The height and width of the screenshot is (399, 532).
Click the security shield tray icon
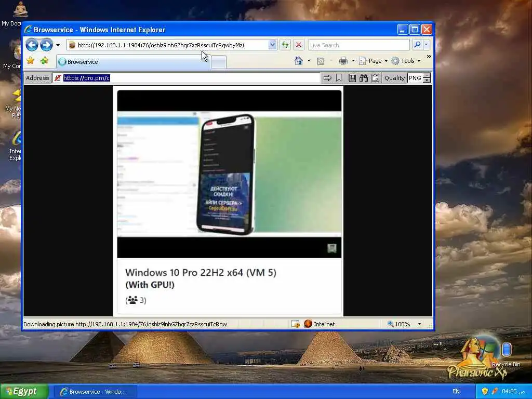(x=485, y=391)
